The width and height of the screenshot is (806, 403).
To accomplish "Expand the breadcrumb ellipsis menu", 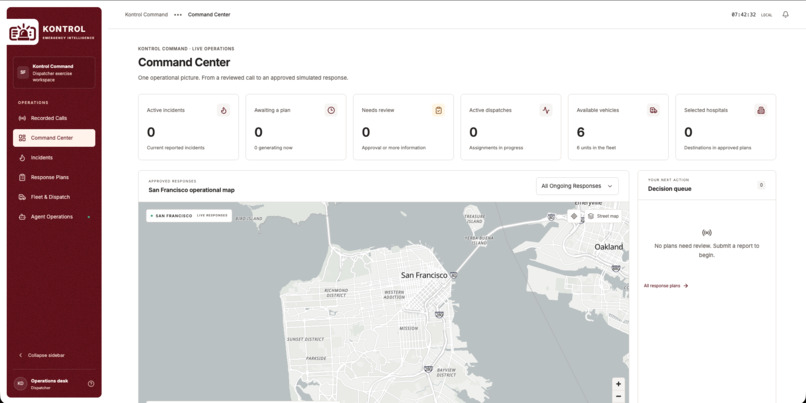I will [178, 14].
